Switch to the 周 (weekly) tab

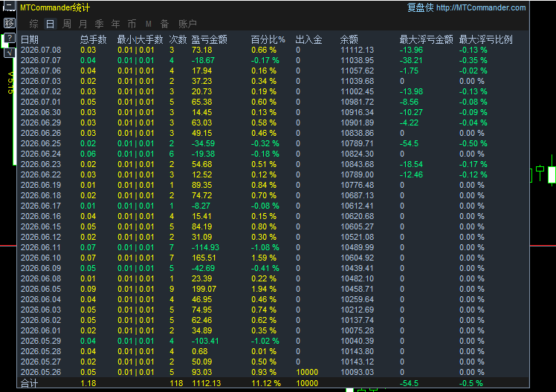click(66, 24)
